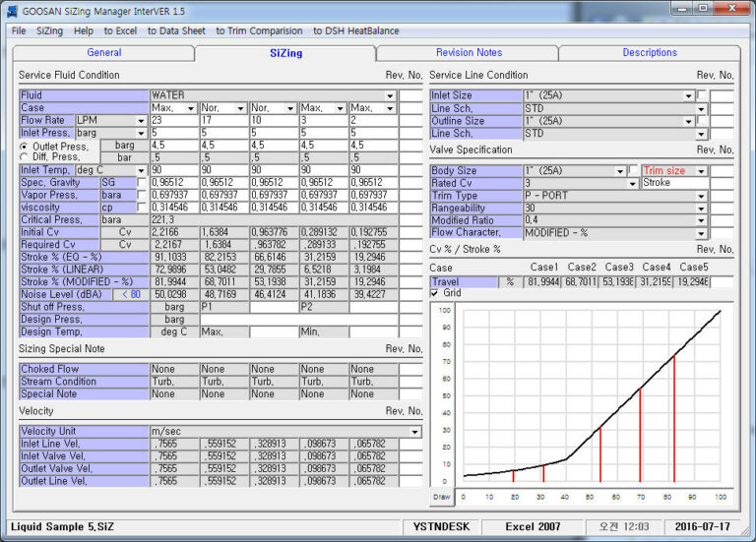This screenshot has width=756, height=542.
Task: Click Excel 2007 in the status bar
Action: coord(533,526)
